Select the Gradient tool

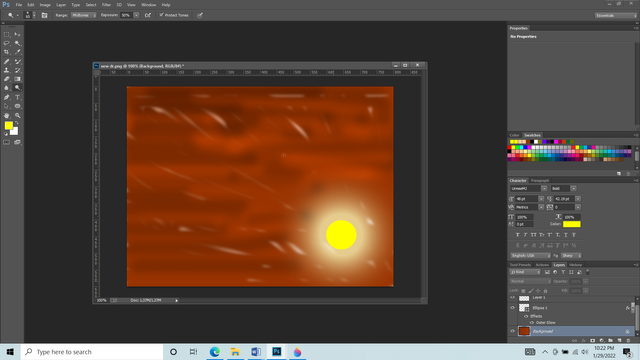click(18, 79)
